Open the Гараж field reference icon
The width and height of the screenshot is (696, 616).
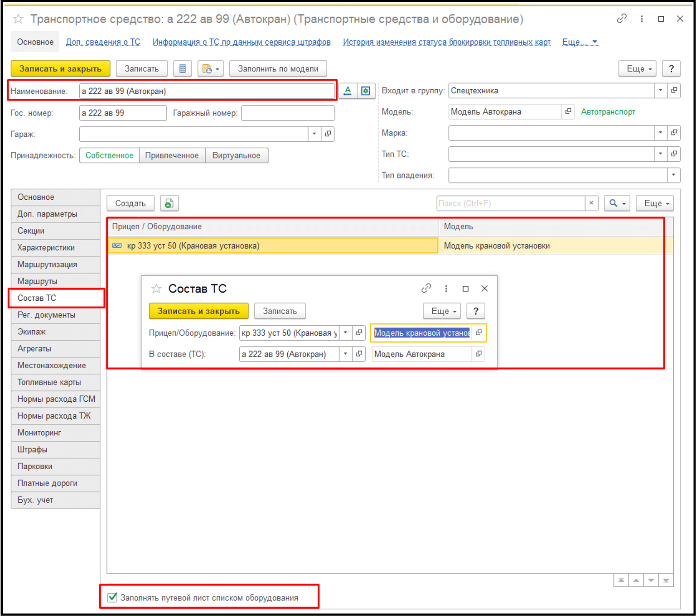coord(328,134)
